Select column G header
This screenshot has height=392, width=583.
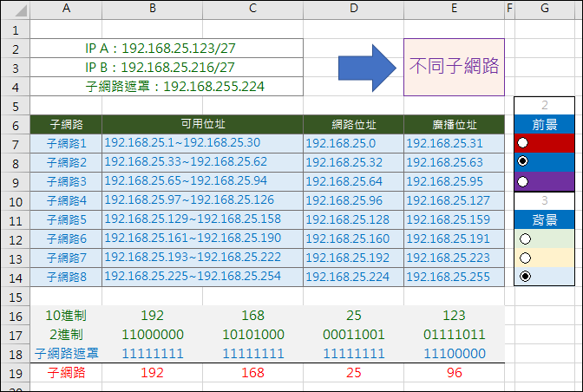click(544, 9)
